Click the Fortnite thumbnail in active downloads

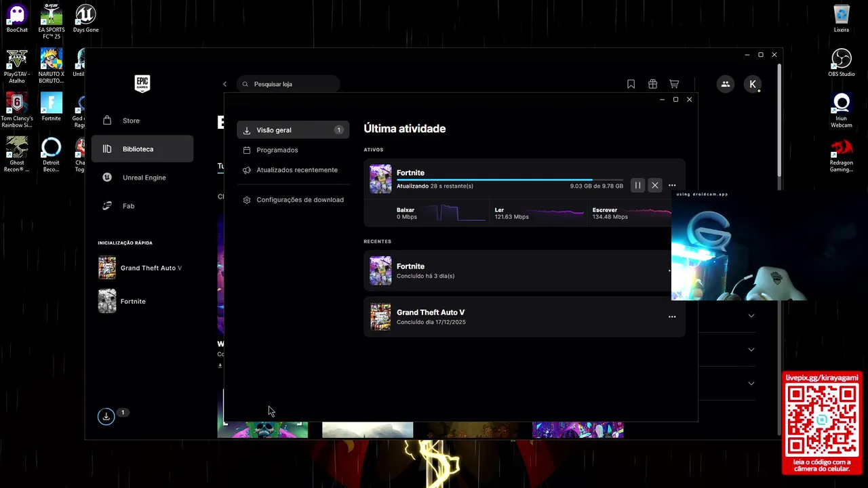click(x=380, y=179)
